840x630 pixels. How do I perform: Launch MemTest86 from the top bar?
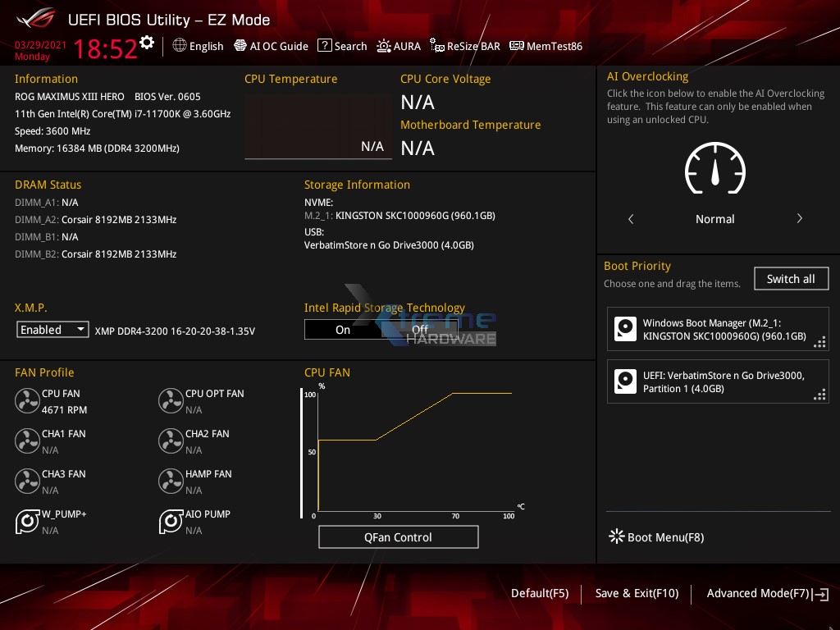(546, 46)
